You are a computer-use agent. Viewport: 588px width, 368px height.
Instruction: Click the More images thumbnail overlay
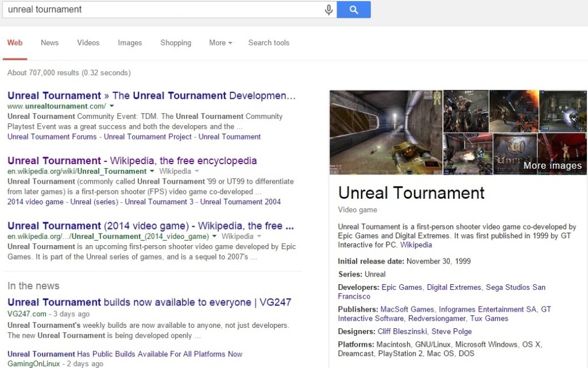pos(552,165)
